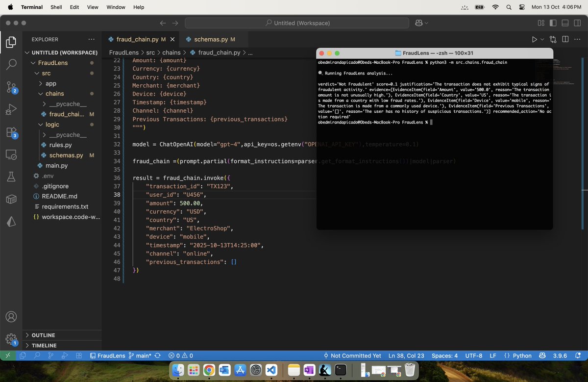The width and height of the screenshot is (588, 382).
Task: Open Copilot chat dropdown in title bar
Action: click(426, 23)
